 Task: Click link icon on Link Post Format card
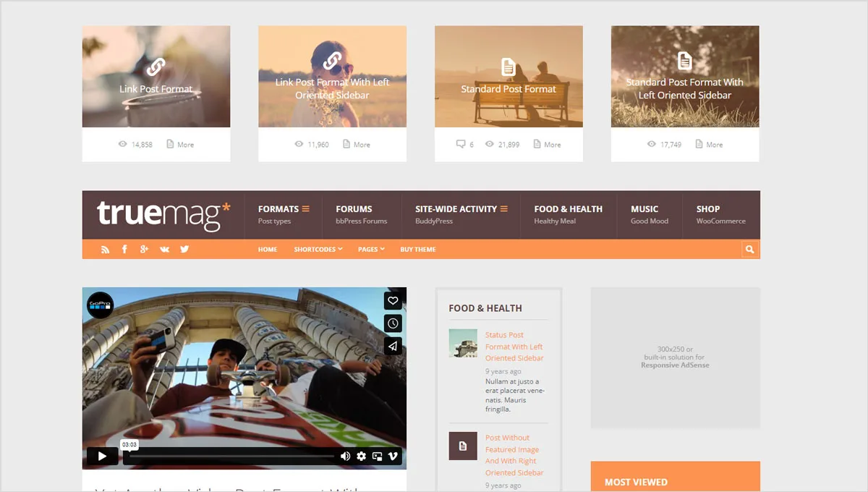tap(156, 67)
